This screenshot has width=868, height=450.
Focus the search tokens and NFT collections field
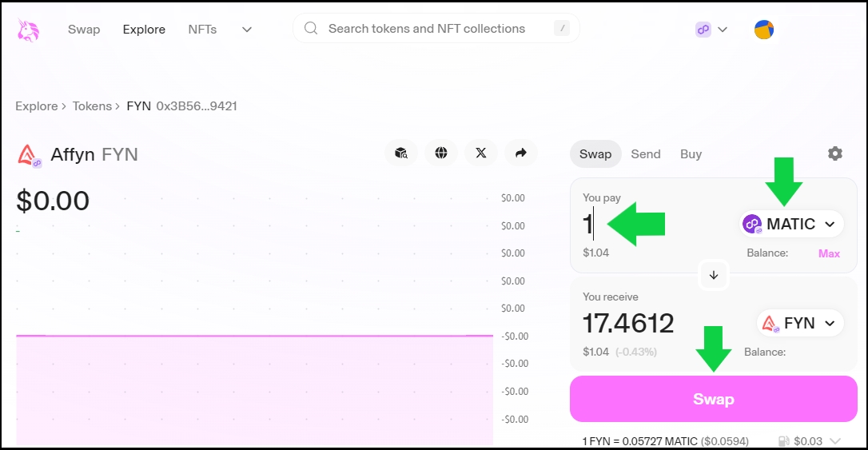pos(436,29)
